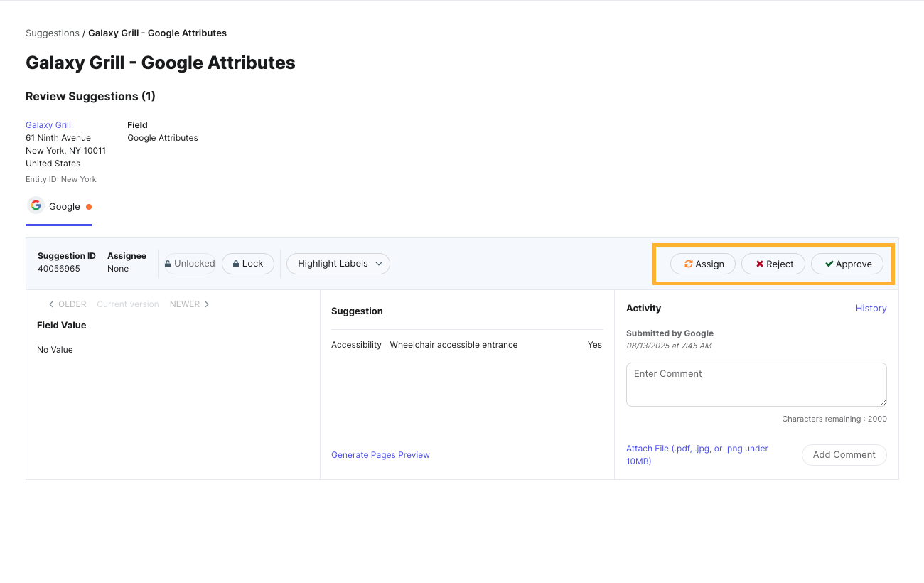Open the Suggestions breadcrumb menu item
924x583 pixels.
click(52, 33)
